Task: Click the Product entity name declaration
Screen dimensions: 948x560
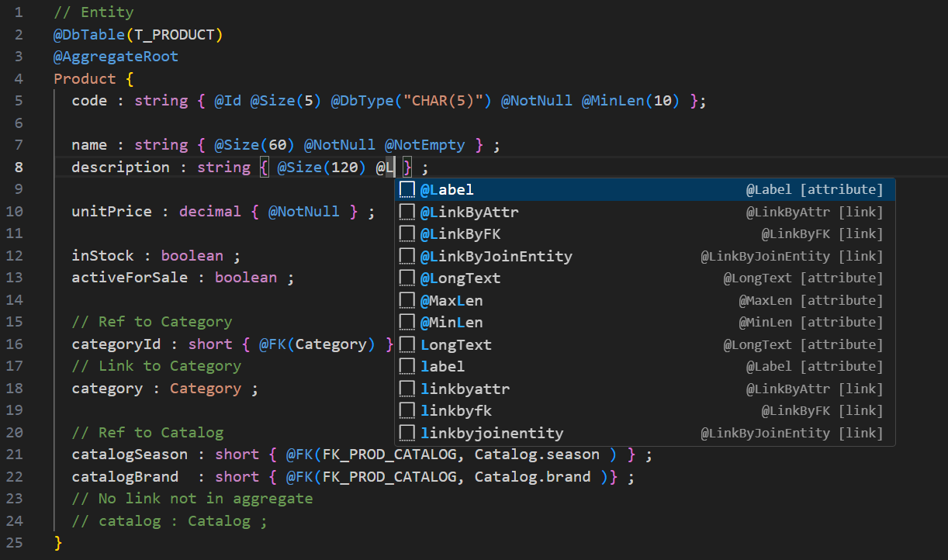Action: click(85, 79)
